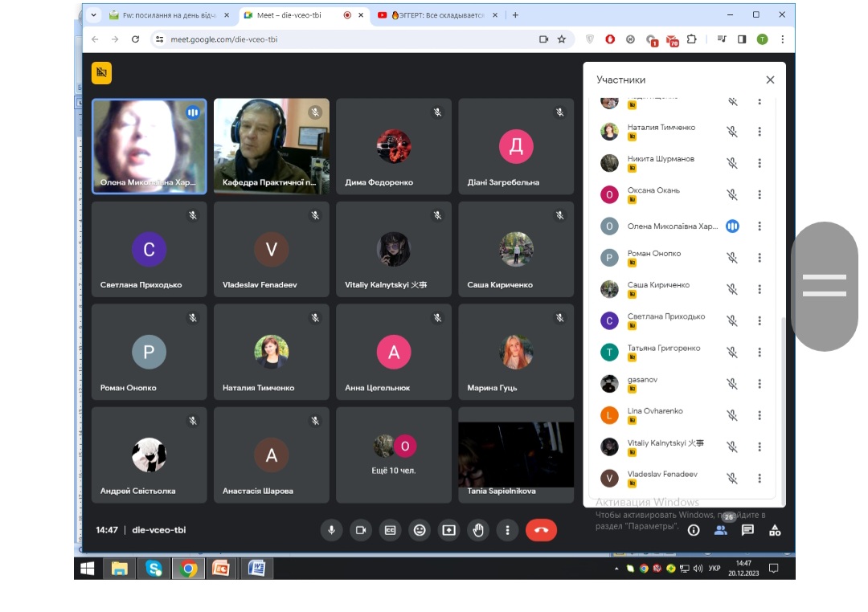Click the Tania Sapielnikova video tile
The width and height of the screenshot is (868, 612).
tap(516, 455)
